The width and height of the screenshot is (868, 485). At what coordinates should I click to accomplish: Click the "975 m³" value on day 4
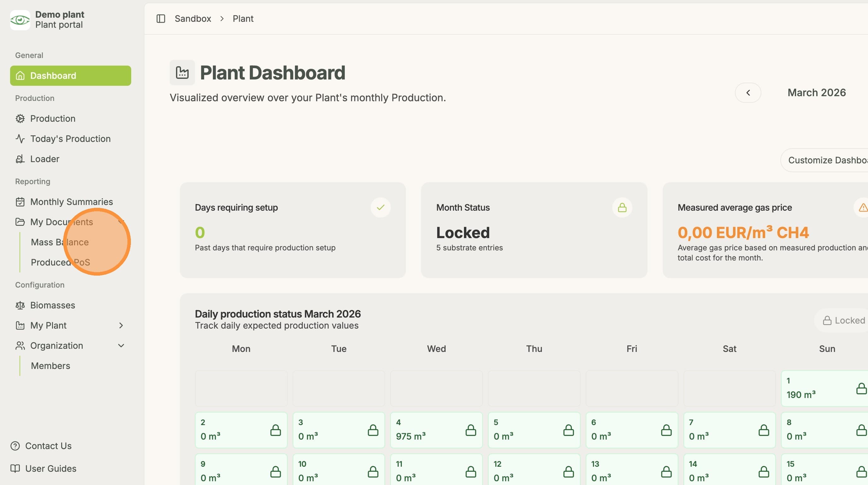pyautogui.click(x=410, y=436)
